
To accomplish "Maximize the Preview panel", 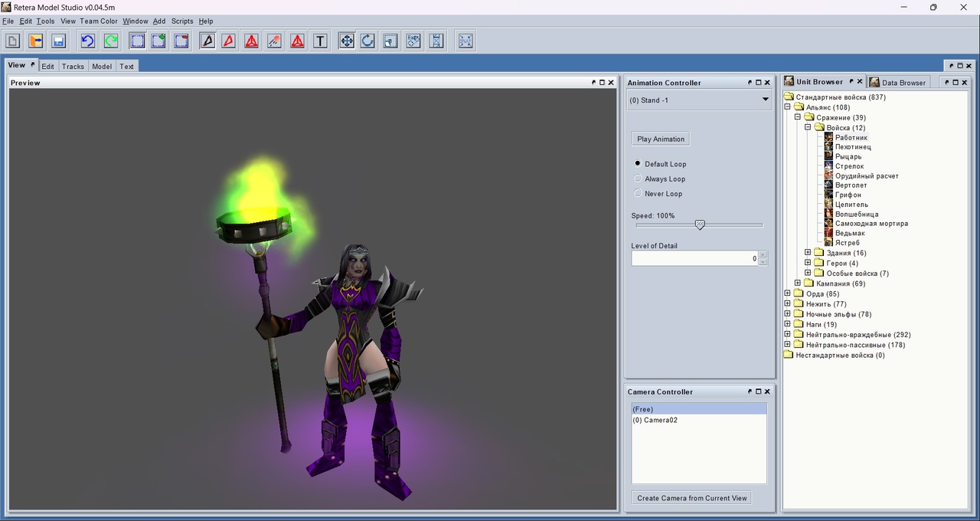I will coord(602,82).
